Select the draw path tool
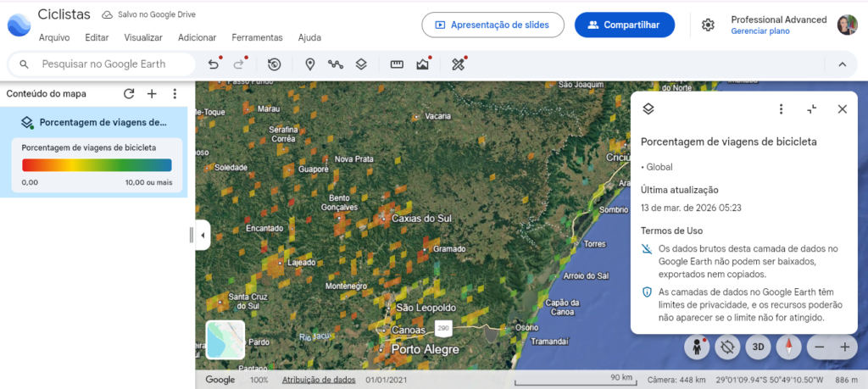Viewport: 868px width, 389px height. (x=336, y=64)
